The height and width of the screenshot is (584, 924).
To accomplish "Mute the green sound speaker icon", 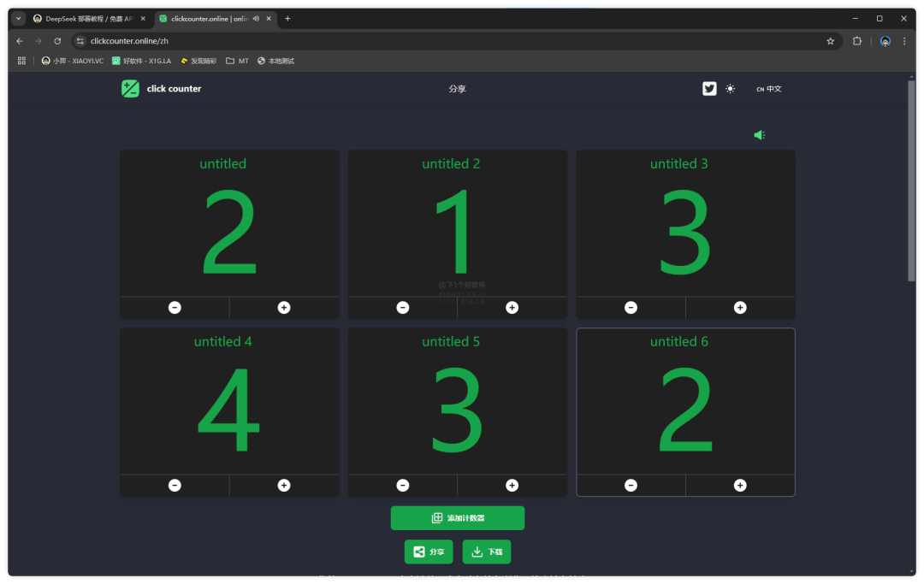I will 760,135.
